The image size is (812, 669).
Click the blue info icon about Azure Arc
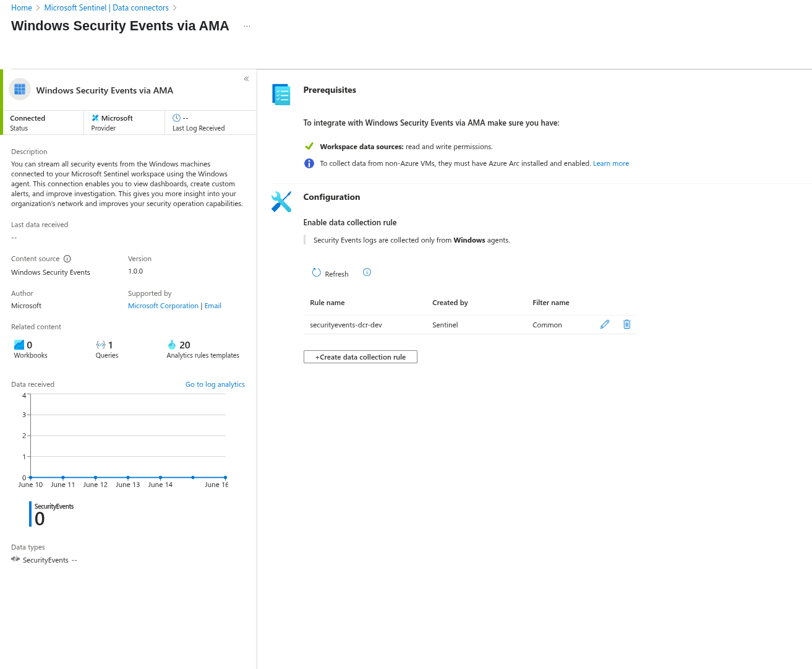coord(309,163)
